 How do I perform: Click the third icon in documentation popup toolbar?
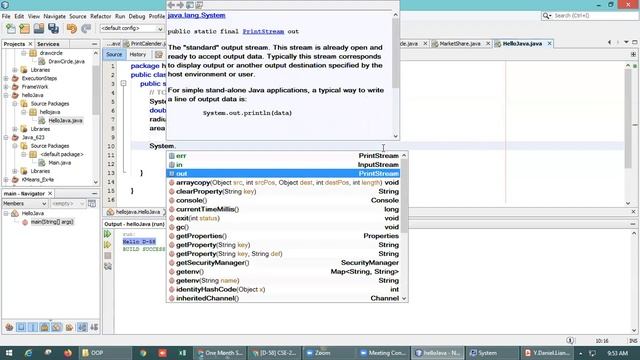tap(190, 5)
